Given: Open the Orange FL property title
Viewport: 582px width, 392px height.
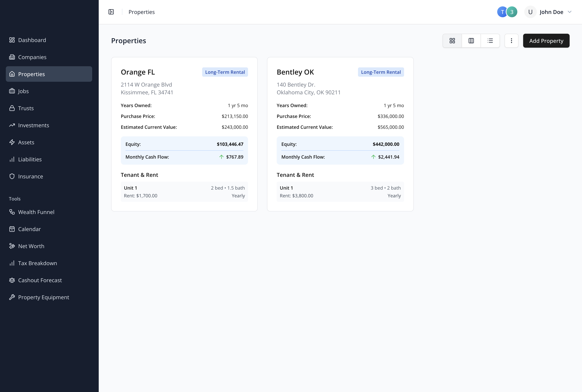Looking at the screenshot, I should 138,72.
